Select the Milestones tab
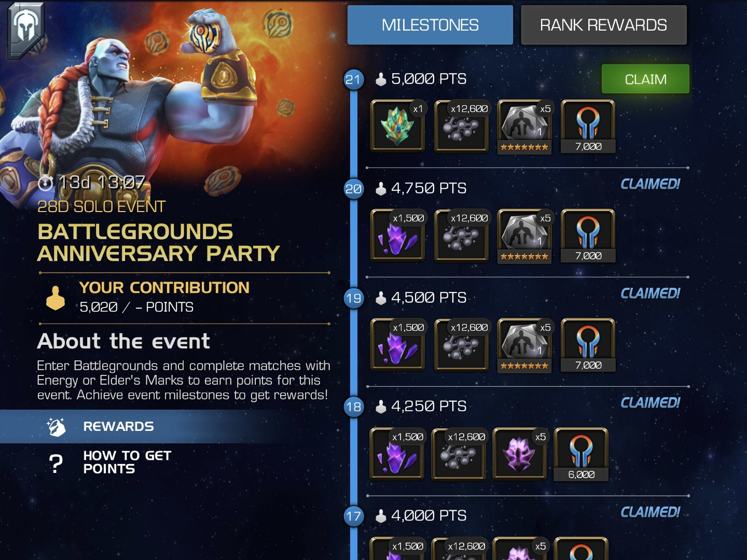This screenshot has width=747, height=560. click(430, 25)
